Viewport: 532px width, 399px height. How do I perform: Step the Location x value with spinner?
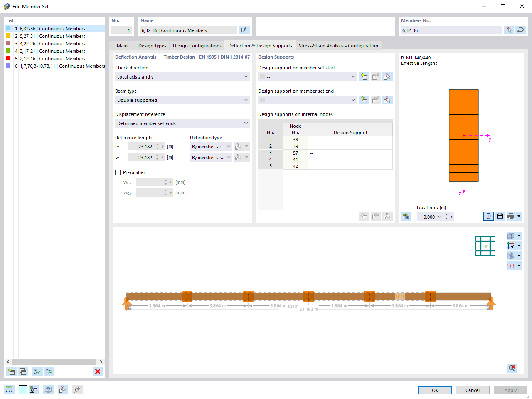pos(447,217)
